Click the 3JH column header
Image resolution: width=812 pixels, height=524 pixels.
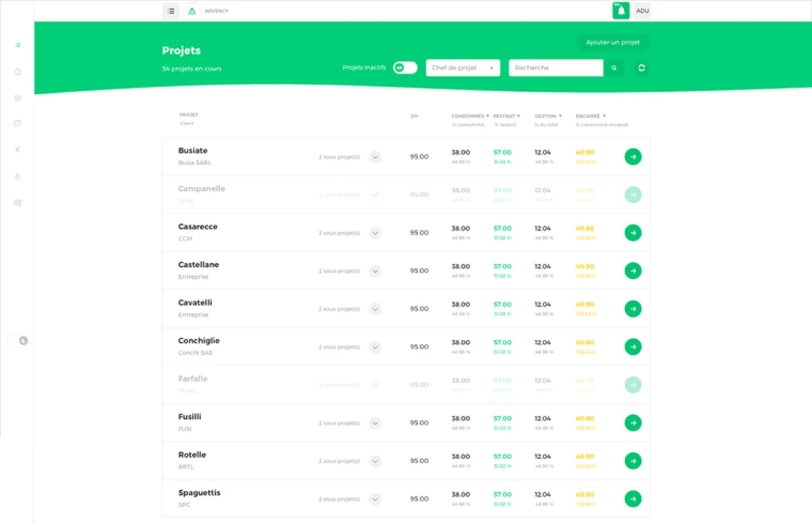414,116
